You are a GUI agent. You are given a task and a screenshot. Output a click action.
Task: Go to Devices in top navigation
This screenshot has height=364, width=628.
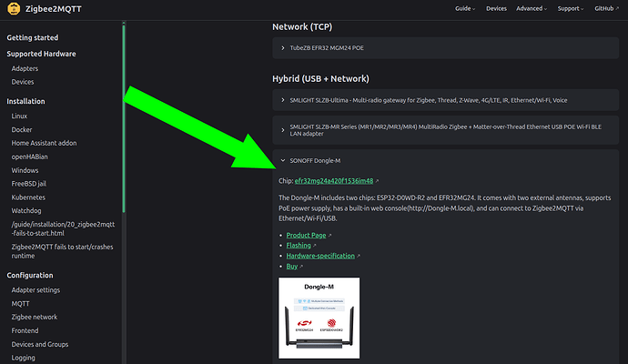tap(496, 8)
